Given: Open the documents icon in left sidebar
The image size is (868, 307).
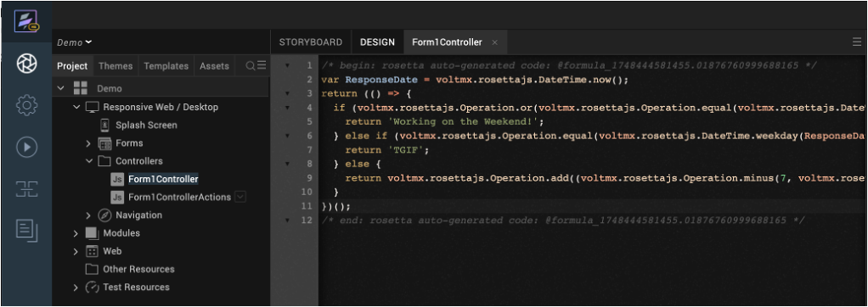Looking at the screenshot, I should [26, 231].
